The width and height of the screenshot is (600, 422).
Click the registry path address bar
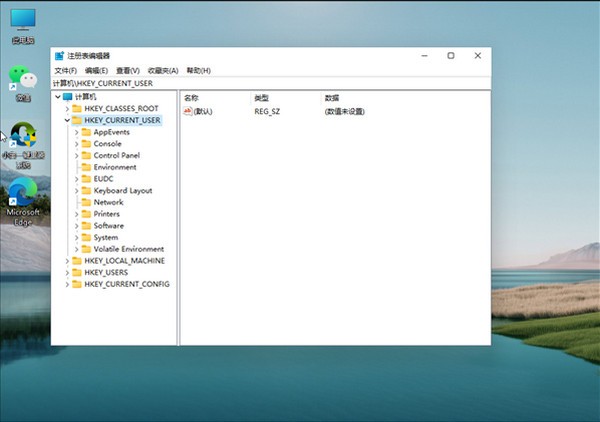pyautogui.click(x=270, y=83)
